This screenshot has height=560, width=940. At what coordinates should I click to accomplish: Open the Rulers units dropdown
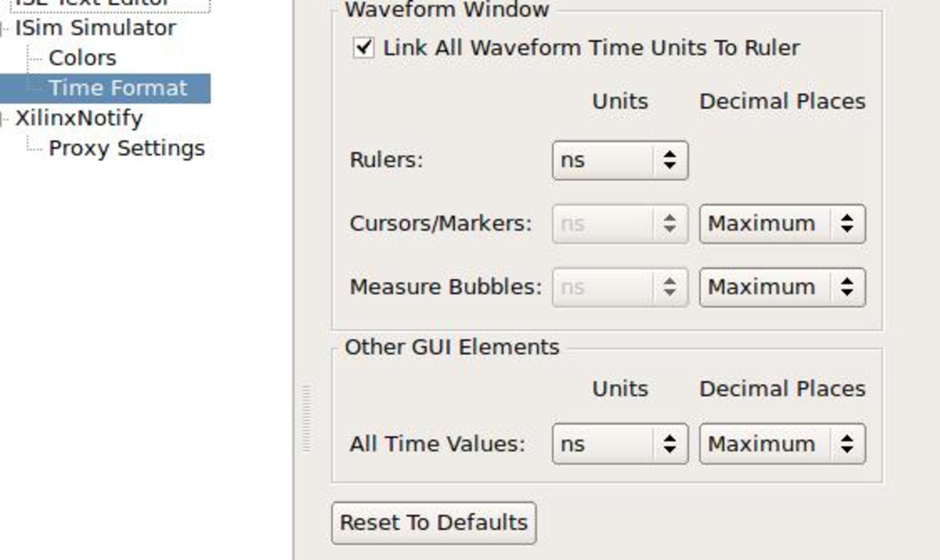620,160
